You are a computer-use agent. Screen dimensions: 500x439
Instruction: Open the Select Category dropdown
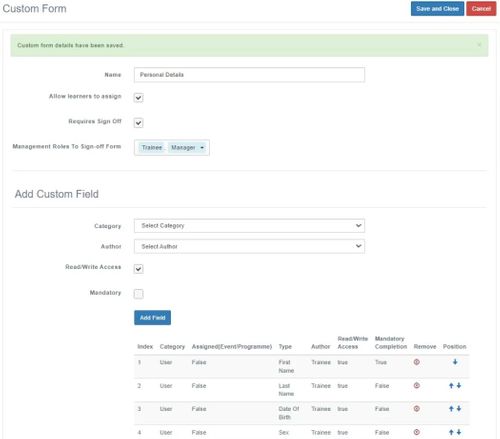tap(249, 226)
